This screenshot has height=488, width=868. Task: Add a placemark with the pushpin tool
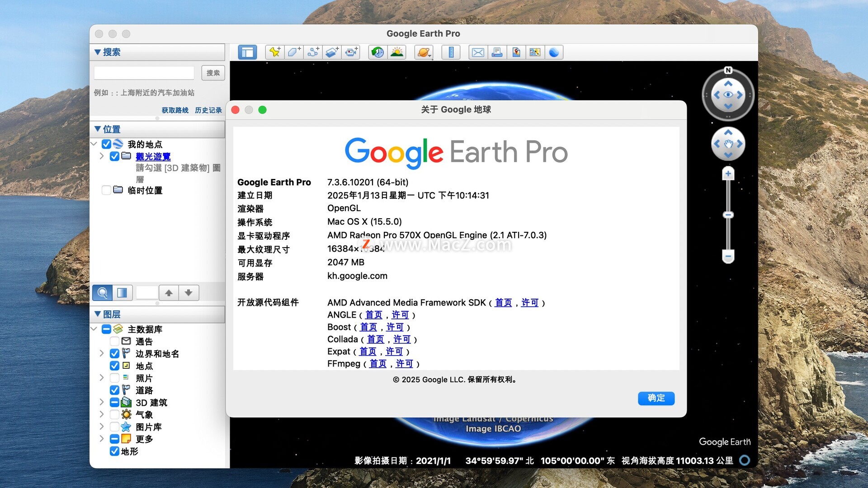coord(274,52)
